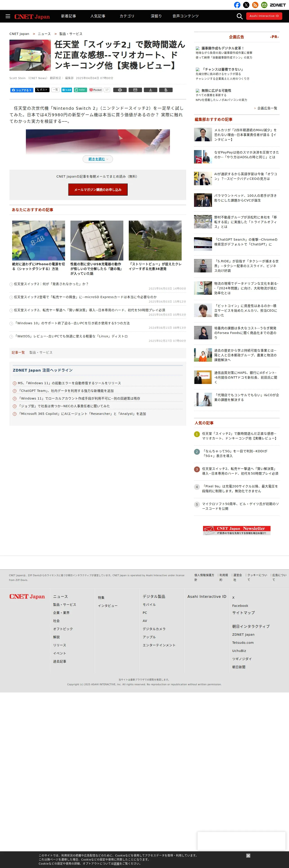Click the green note share button
Screen dimensions: 289x868
click(80, 90)
